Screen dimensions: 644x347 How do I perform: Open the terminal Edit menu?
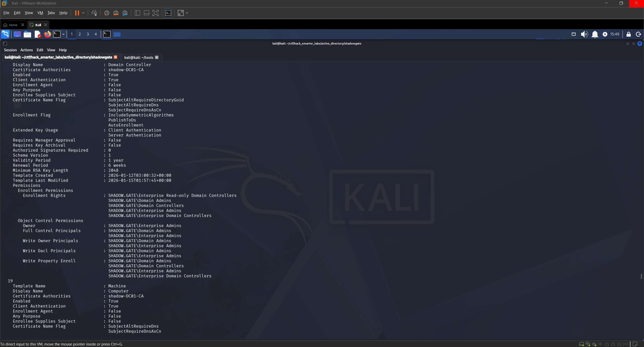[40, 50]
